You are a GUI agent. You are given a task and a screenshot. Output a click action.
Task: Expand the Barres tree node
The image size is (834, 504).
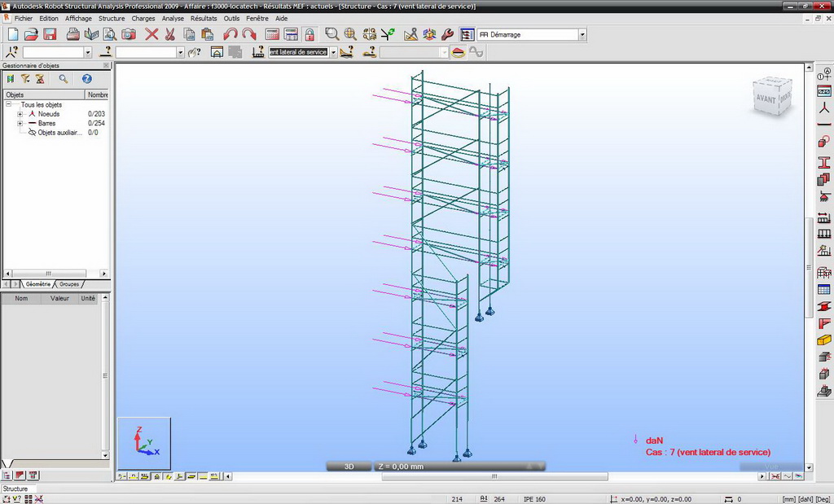tap(20, 123)
